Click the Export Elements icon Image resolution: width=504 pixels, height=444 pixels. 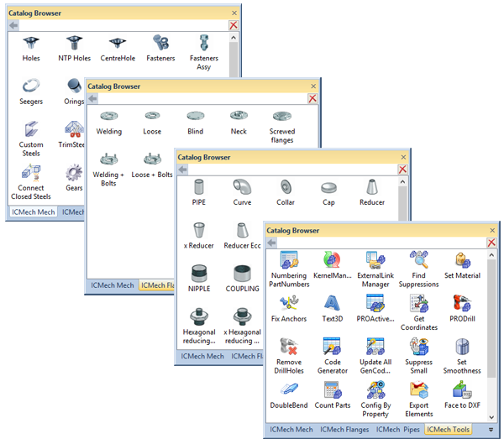click(x=418, y=391)
